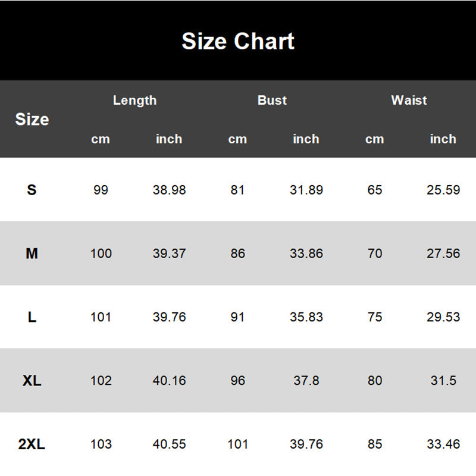Click the 33.86 inch bust value
This screenshot has width=476, height=476.
(x=306, y=253)
